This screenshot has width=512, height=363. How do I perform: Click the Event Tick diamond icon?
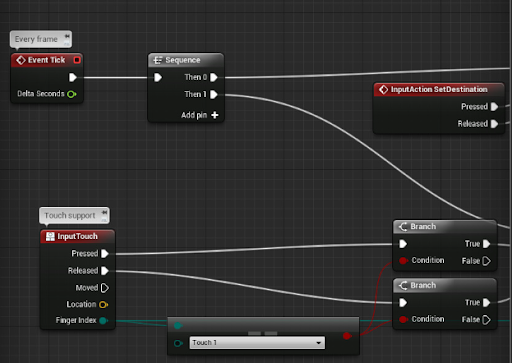21,60
